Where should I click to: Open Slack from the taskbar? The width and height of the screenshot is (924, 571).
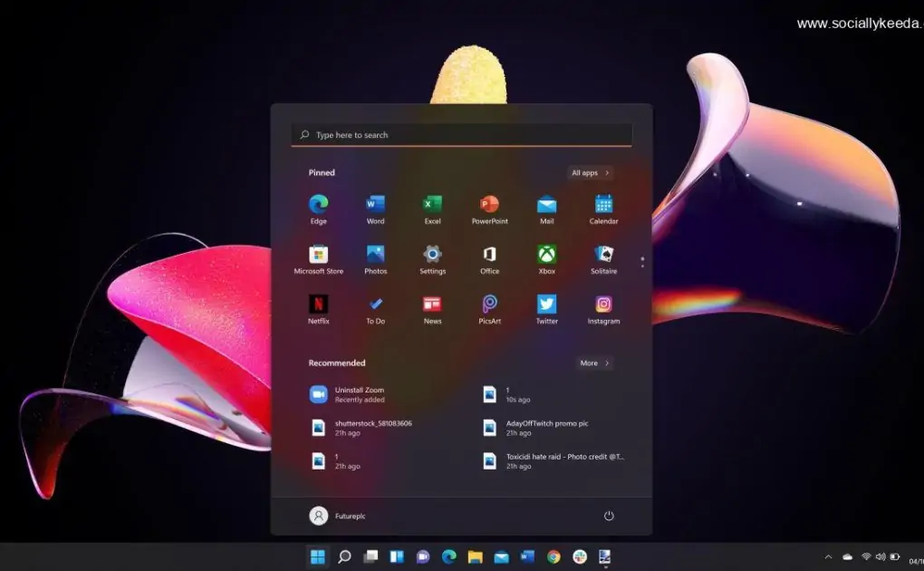tap(580, 556)
